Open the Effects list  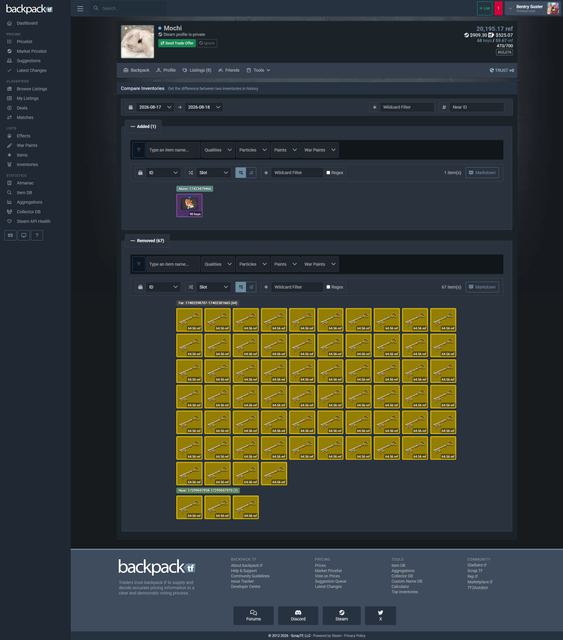click(x=23, y=136)
